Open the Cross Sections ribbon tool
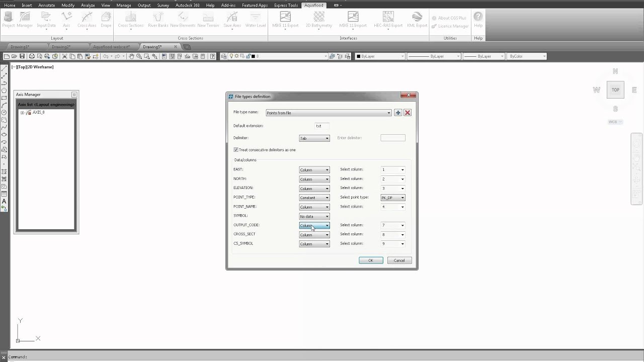The width and height of the screenshot is (644, 362). point(130,20)
